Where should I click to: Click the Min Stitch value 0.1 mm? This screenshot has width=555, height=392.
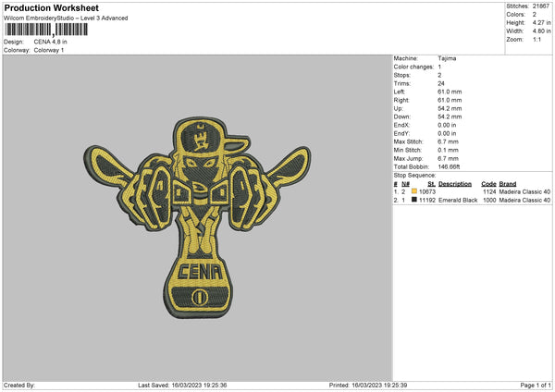coord(448,150)
